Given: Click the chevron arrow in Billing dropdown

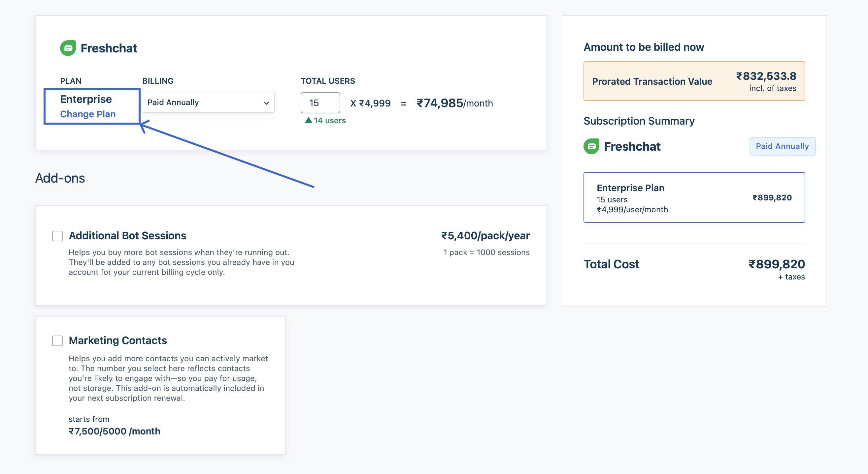Looking at the screenshot, I should pyautogui.click(x=266, y=103).
